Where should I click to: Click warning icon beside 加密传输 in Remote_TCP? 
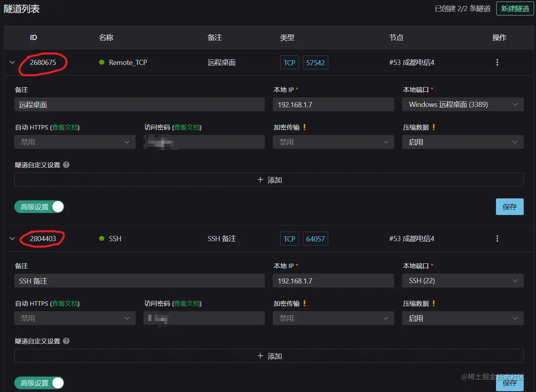click(x=304, y=127)
